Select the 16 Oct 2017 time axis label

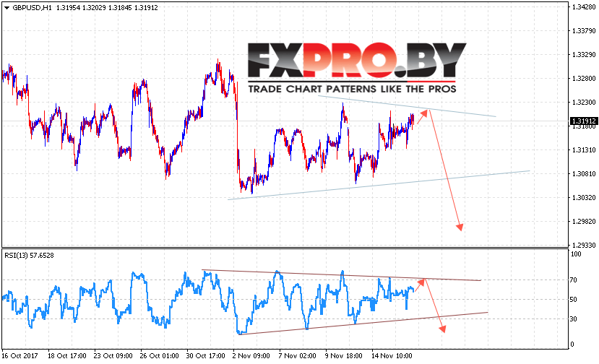pos(20,355)
